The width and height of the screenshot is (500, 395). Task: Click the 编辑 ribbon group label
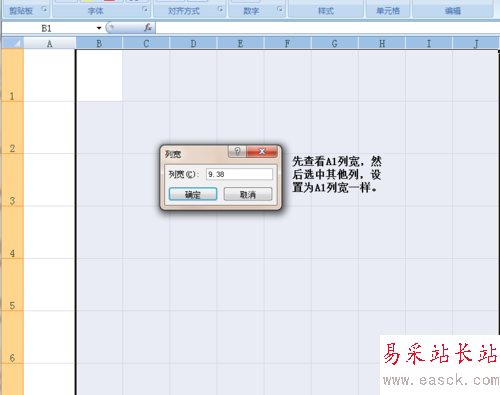pyautogui.click(x=453, y=11)
